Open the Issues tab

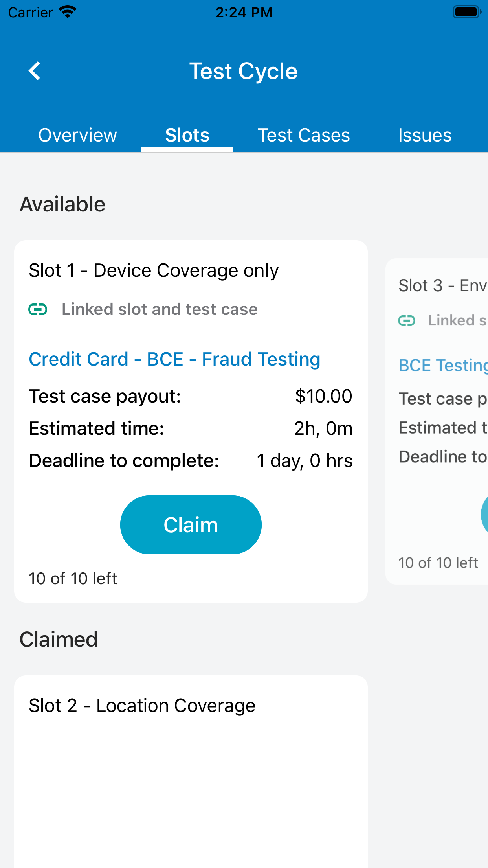[x=425, y=135]
